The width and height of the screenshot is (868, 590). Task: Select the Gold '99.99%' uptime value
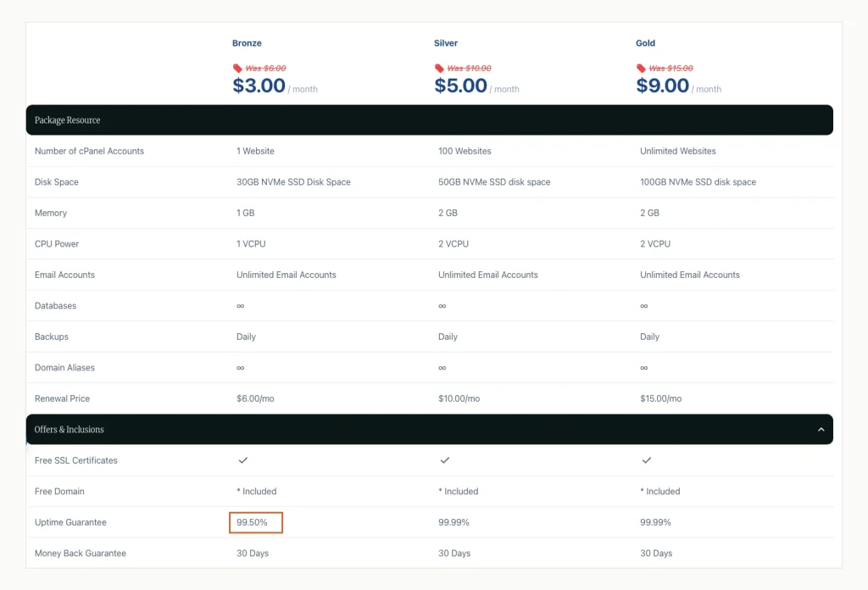tap(655, 522)
